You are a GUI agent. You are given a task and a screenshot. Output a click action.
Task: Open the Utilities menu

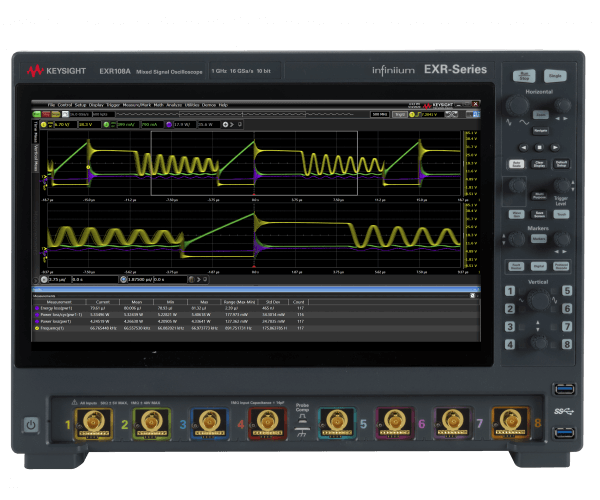click(x=192, y=105)
